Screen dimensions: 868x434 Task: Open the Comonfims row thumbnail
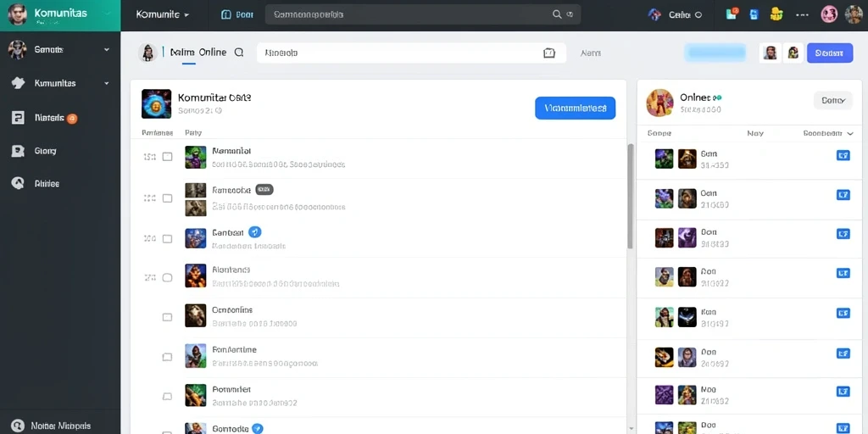point(196,315)
